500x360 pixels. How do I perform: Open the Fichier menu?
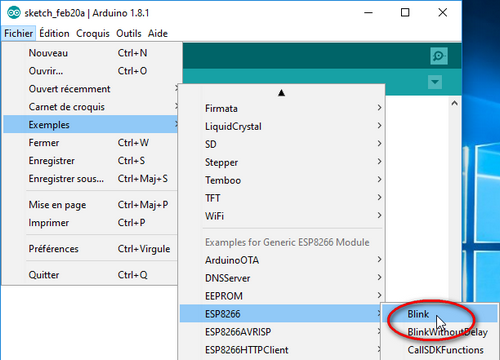(18, 33)
